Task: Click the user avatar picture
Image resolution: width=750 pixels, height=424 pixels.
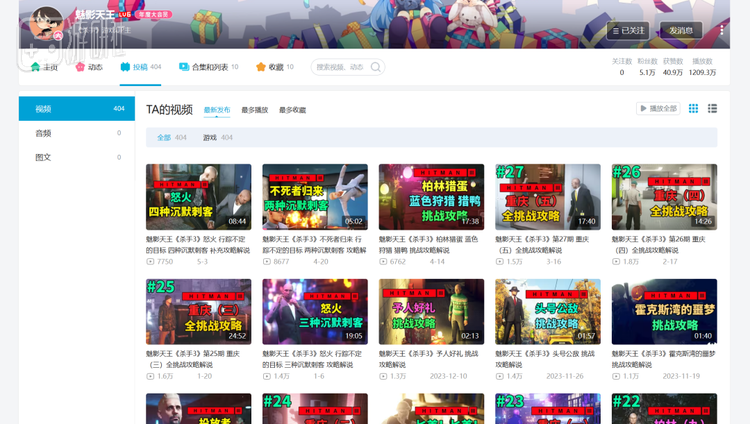Action: (47, 23)
